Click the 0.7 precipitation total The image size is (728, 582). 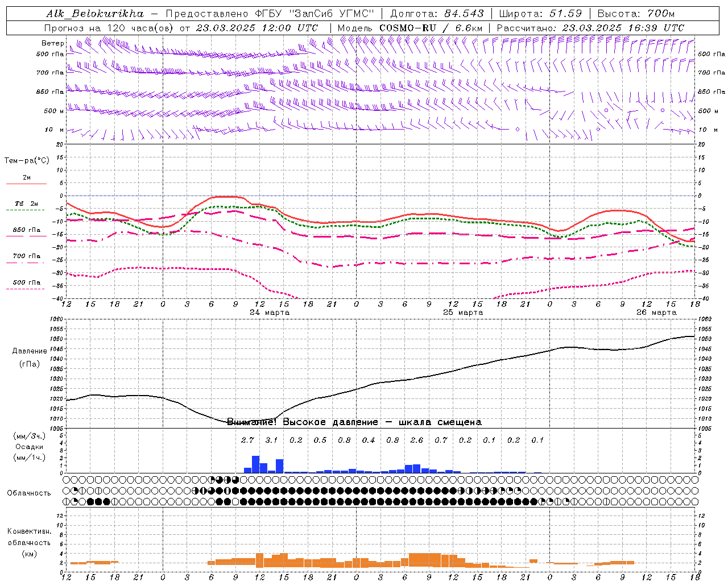pyautogui.click(x=441, y=440)
